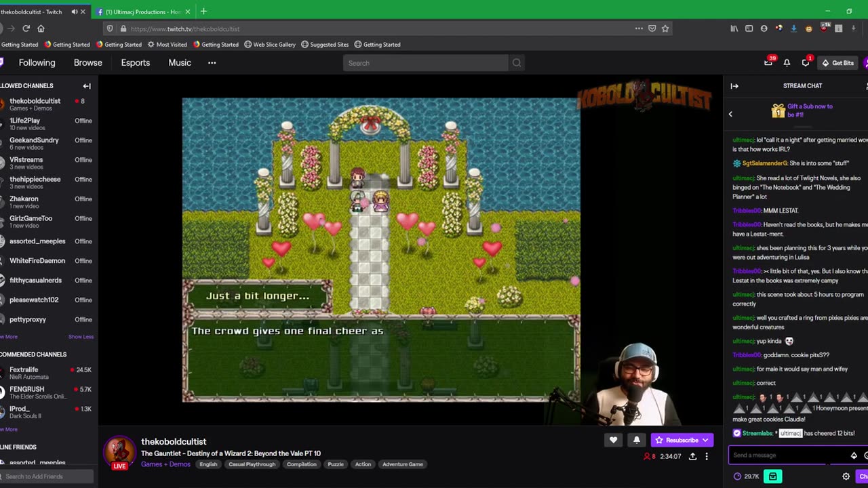Open the Games + Demos category link

click(x=165, y=464)
